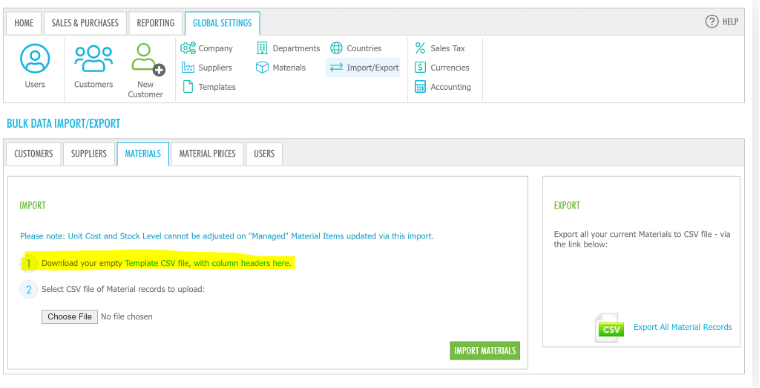This screenshot has height=388, width=760.
Task: Open the Users icon
Action: 35,59
